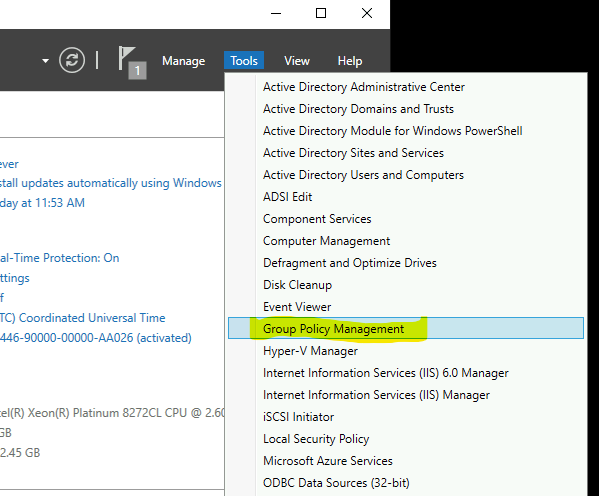
Task: Refresh Server Manager with the circular arrows icon
Action: tap(72, 60)
